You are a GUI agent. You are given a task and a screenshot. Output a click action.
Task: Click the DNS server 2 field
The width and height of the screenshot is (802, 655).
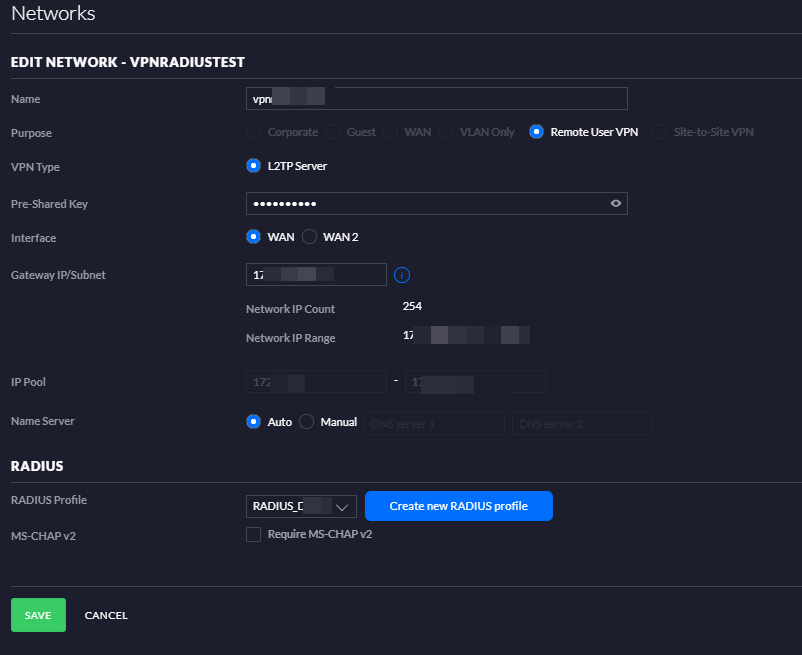point(582,423)
